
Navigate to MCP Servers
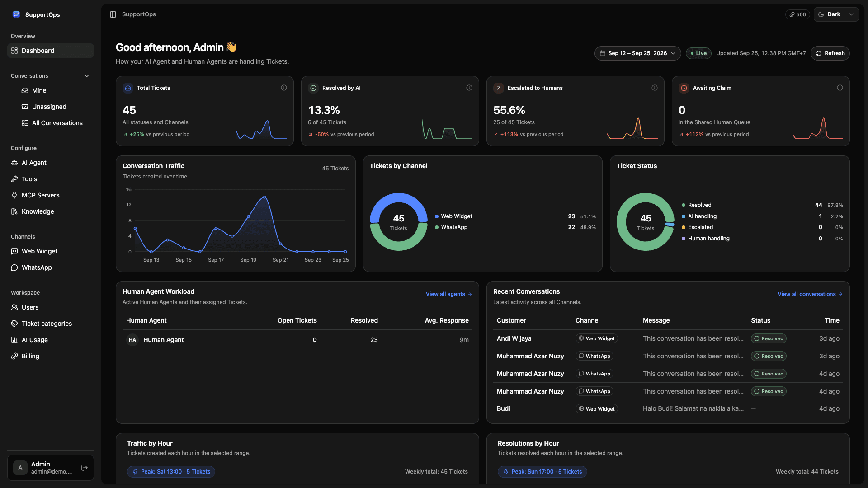click(51, 195)
